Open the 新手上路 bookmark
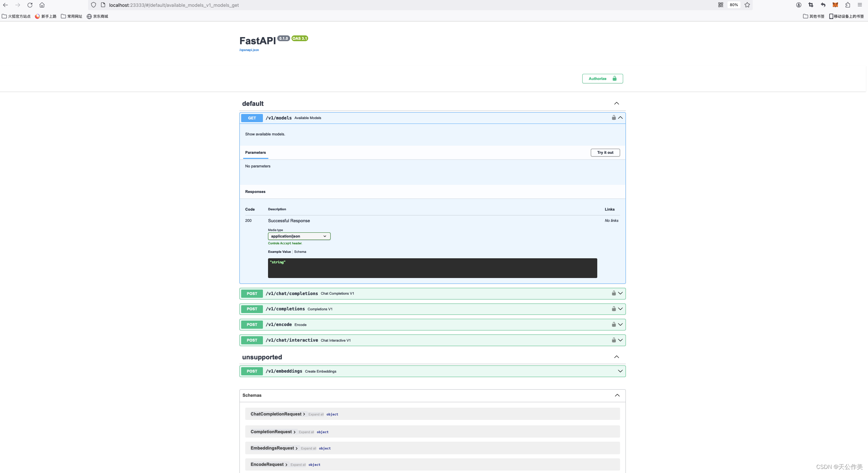 click(46, 16)
